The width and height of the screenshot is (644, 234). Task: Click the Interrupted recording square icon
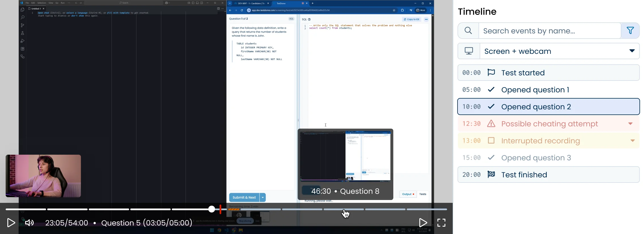click(x=491, y=141)
